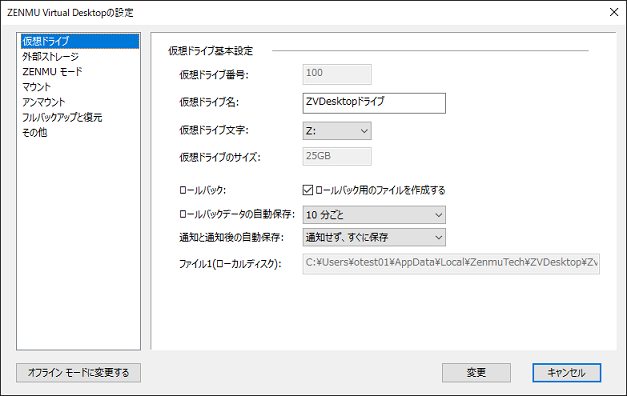This screenshot has width=627, height=396.
Task: Click the ファイル1(ローカルディスク) path field
Action: (x=451, y=264)
